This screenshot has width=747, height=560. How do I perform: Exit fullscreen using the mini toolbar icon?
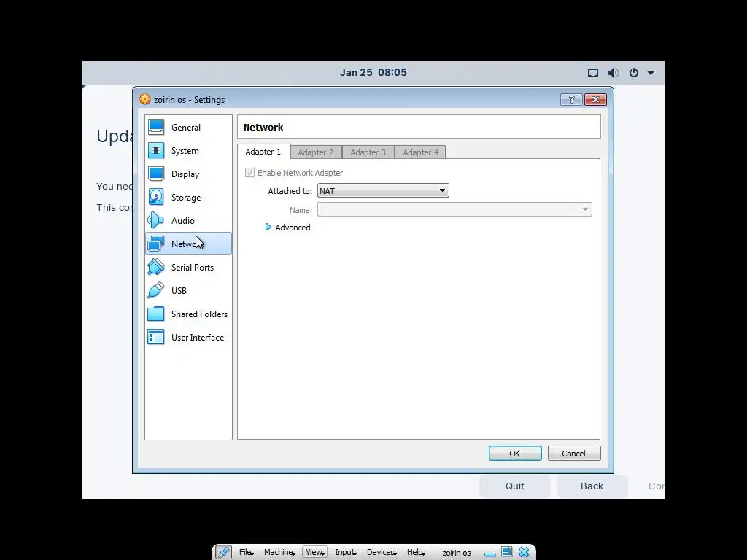pyautogui.click(x=506, y=551)
